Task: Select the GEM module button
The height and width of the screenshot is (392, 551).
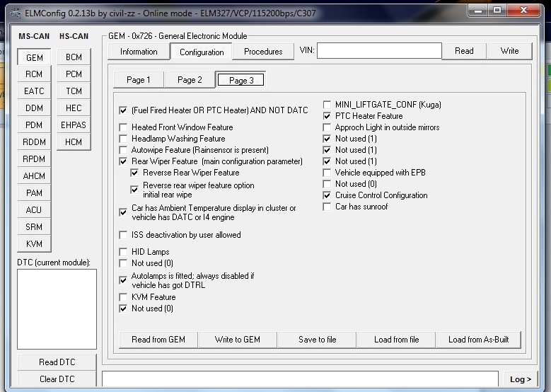Action: pyautogui.click(x=34, y=57)
